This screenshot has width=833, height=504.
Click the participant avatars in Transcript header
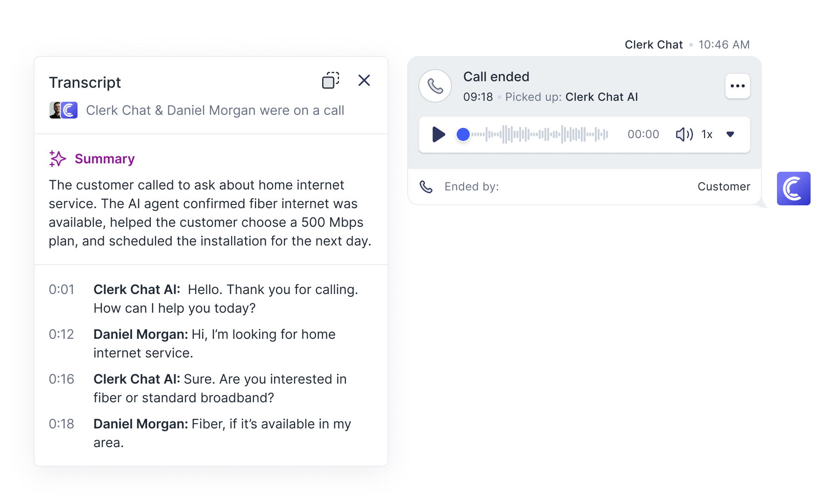click(64, 110)
